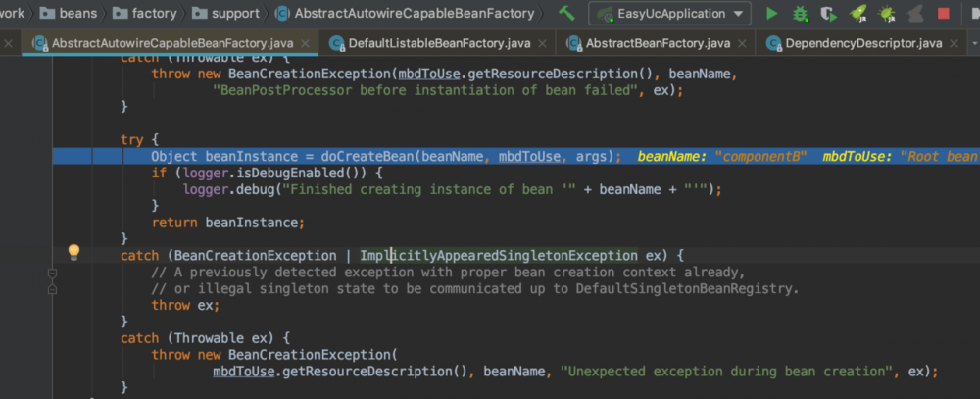
Task: Click the Build project hammer icon
Action: coord(566,14)
